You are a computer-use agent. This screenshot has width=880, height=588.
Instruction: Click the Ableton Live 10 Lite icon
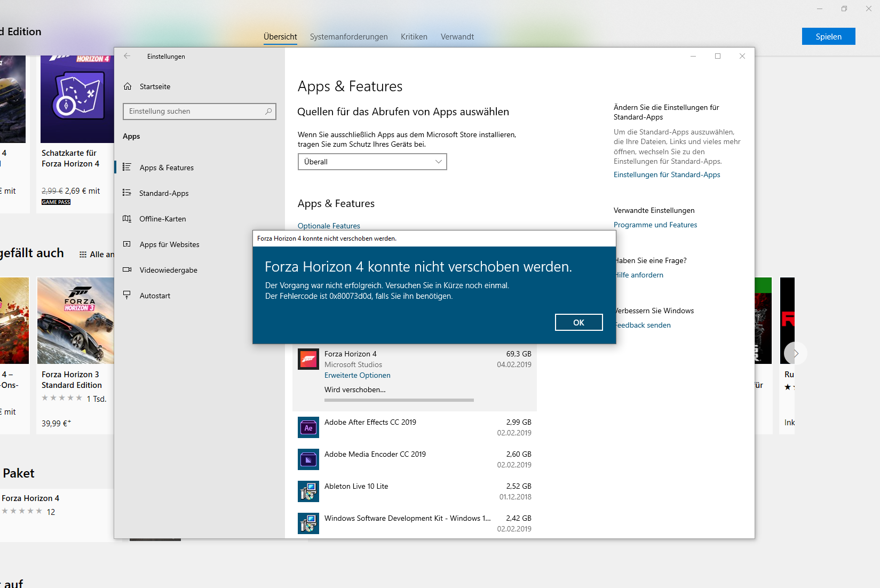click(x=308, y=491)
